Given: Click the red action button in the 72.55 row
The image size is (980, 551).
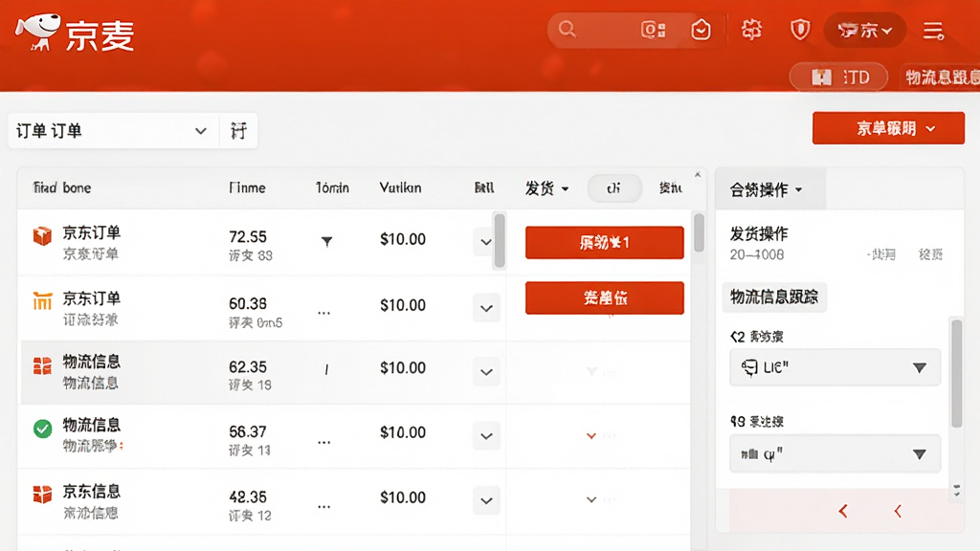Looking at the screenshot, I should click(605, 242).
